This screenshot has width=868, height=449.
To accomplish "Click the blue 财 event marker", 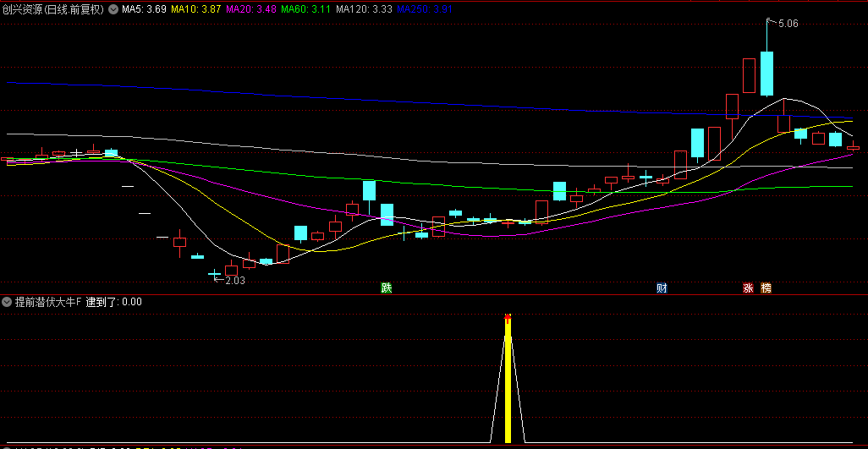I will (x=662, y=287).
